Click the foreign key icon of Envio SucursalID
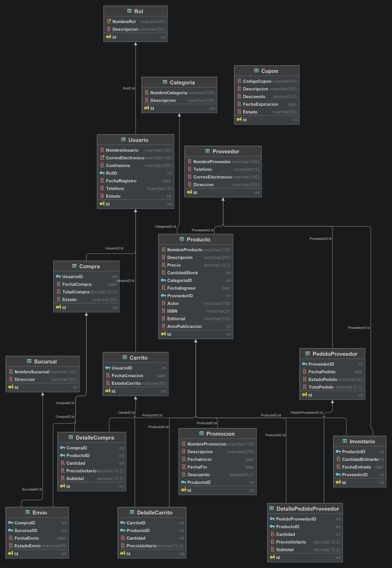Image resolution: width=392 pixels, height=568 pixels. click(11, 530)
